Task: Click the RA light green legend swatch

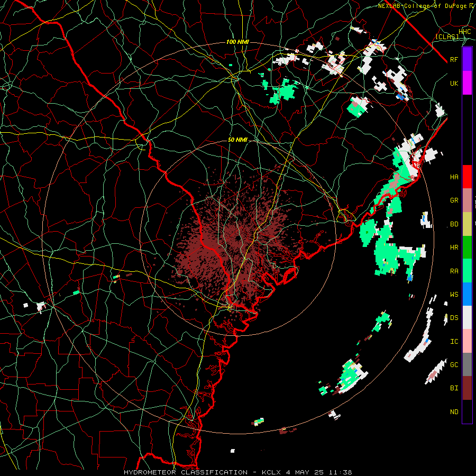Action: click(467, 271)
